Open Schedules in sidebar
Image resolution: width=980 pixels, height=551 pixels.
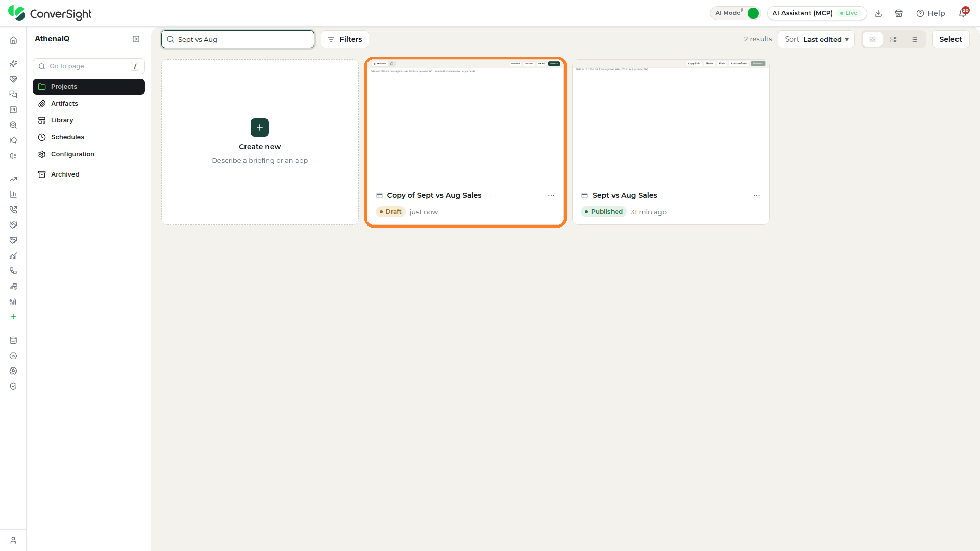point(89,137)
